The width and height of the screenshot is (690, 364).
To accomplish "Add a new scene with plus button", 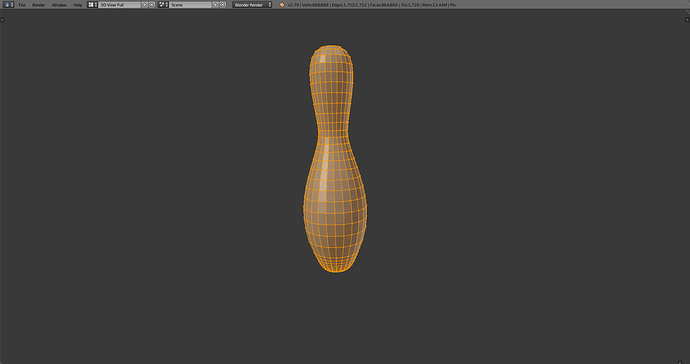I will [216, 4].
